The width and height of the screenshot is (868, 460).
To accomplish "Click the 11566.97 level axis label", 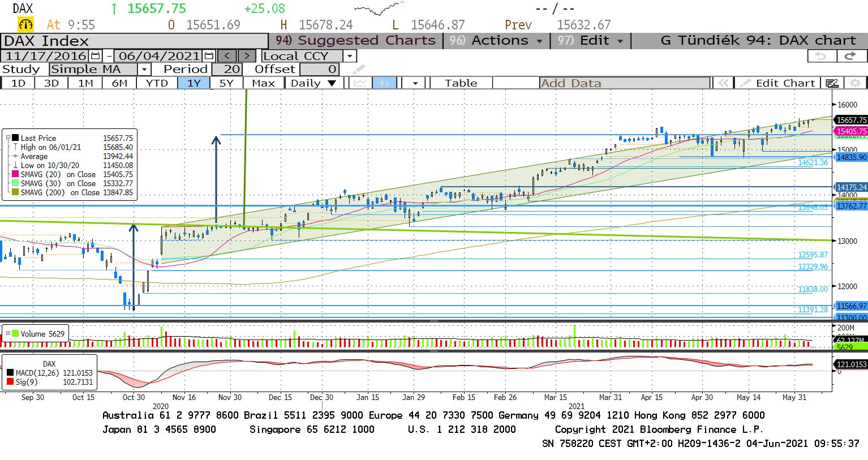I will click(851, 306).
